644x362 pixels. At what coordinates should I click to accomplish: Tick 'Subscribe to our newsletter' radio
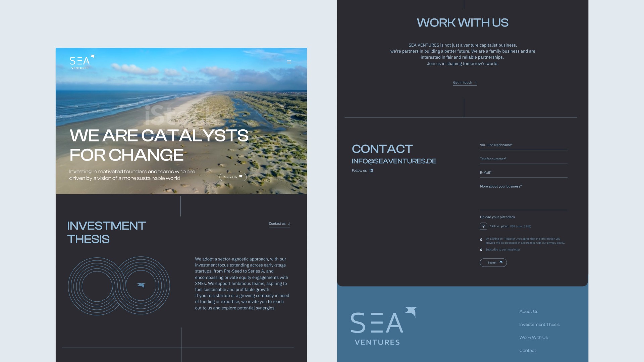[x=481, y=250]
